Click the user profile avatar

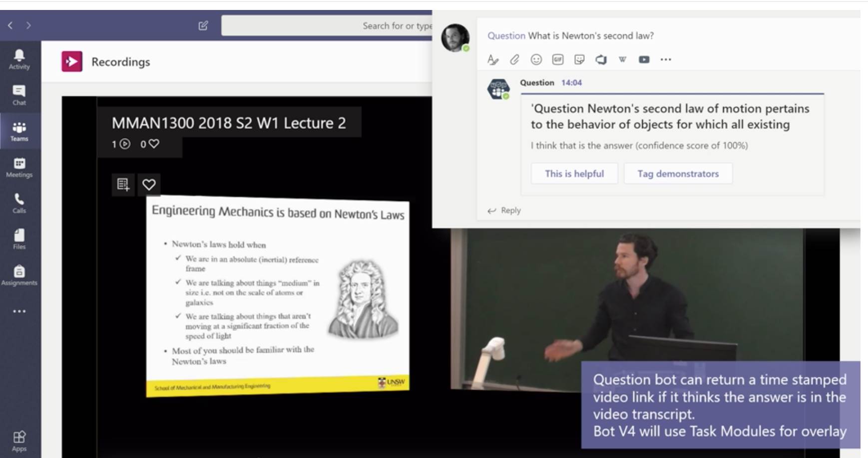click(x=455, y=37)
